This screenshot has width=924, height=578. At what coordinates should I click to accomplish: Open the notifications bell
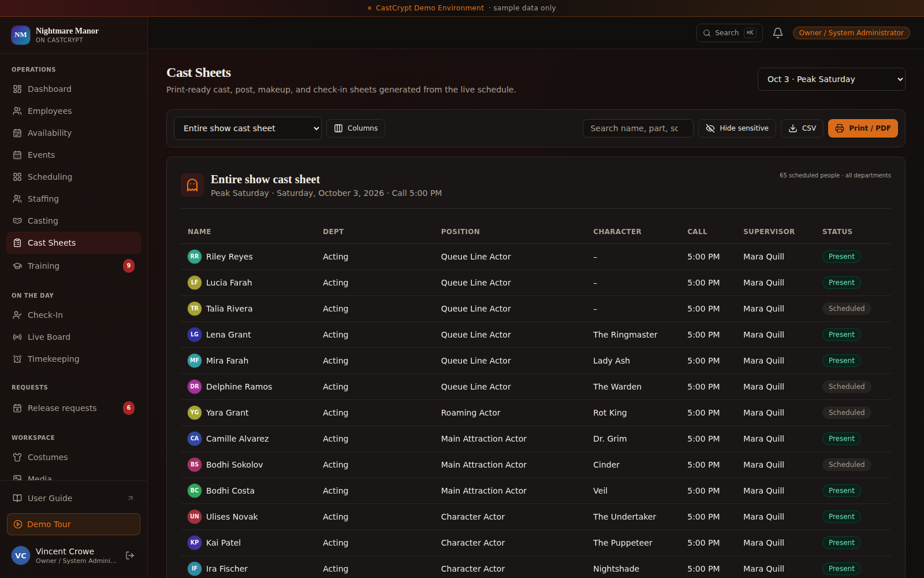(x=778, y=33)
